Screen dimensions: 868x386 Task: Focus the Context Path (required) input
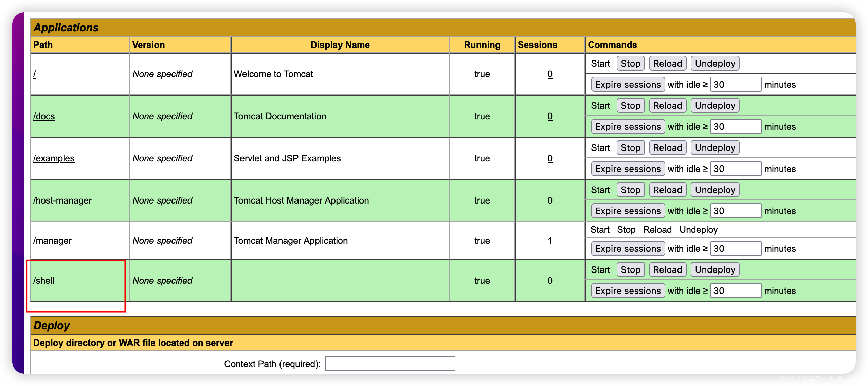pyautogui.click(x=390, y=364)
